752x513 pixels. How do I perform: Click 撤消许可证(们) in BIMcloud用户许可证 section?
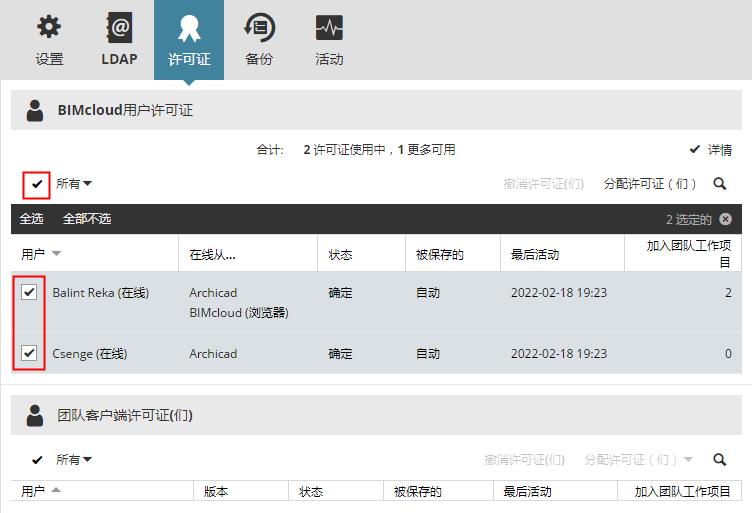pos(543,184)
